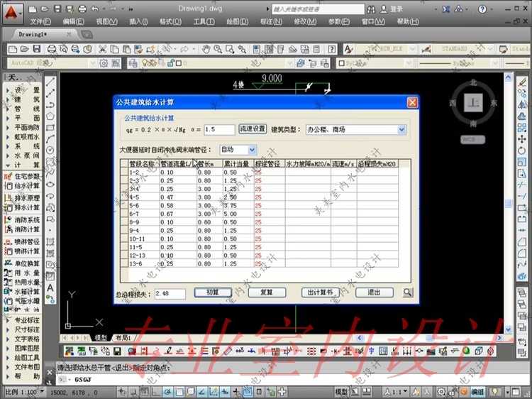Click the AutoCAD application logo button
The height and width of the screenshot is (399, 532).
point(13,13)
